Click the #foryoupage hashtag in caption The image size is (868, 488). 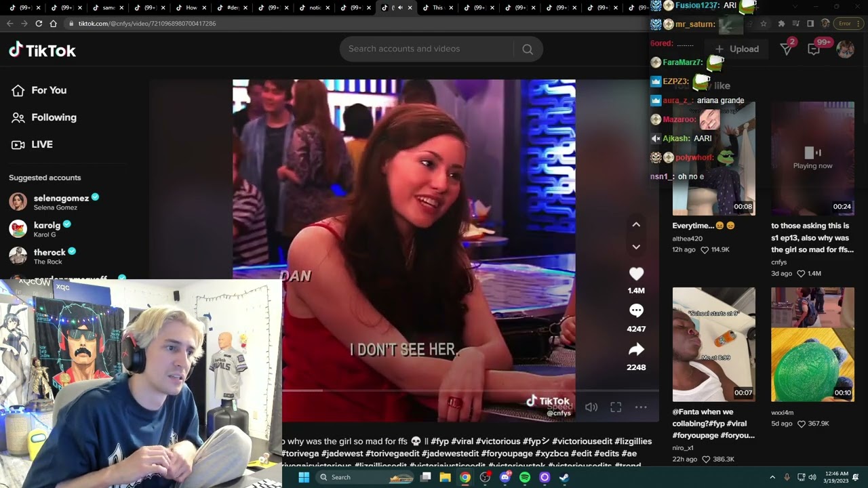(507, 453)
